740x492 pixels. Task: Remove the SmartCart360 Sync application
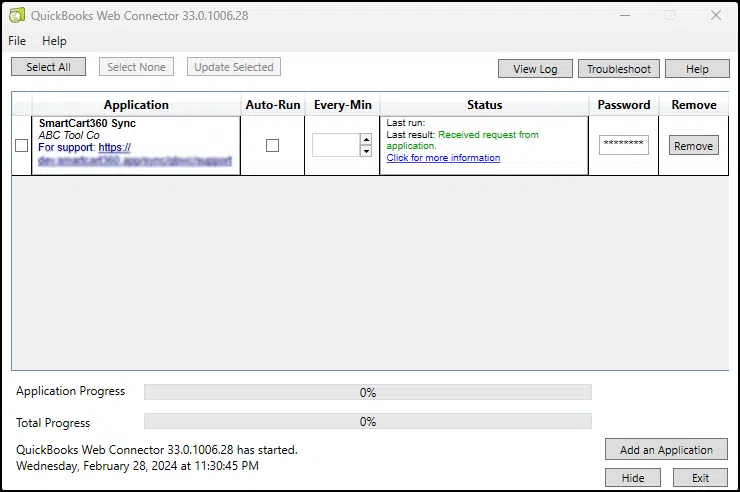[693, 146]
